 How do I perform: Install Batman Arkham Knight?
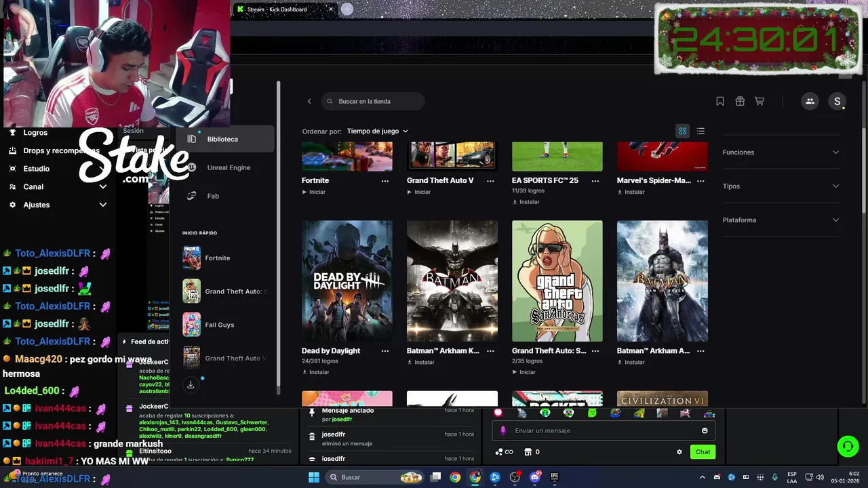click(x=420, y=362)
